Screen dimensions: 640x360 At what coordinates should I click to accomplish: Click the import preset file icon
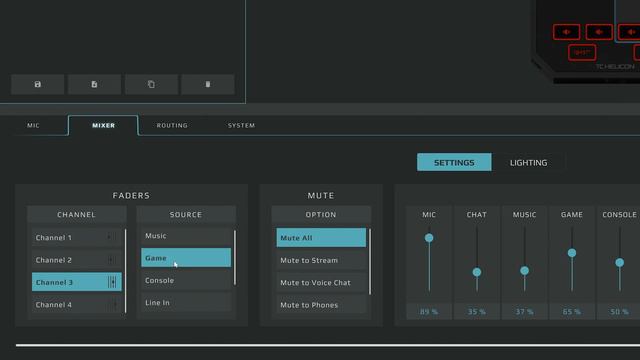[x=94, y=84]
